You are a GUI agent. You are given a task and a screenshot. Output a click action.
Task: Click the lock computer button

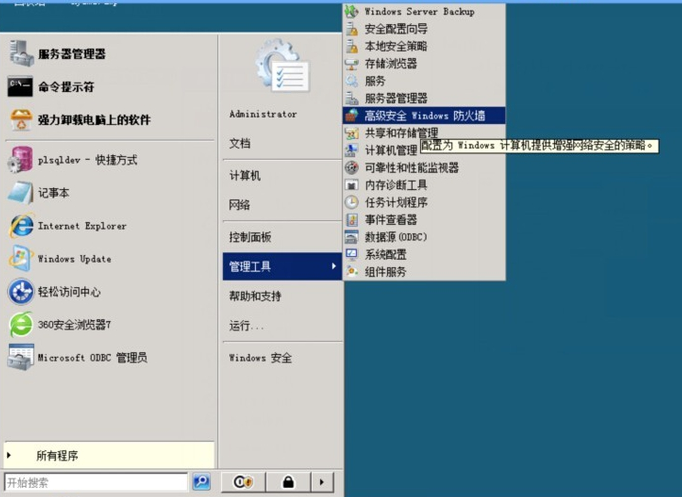[288, 482]
